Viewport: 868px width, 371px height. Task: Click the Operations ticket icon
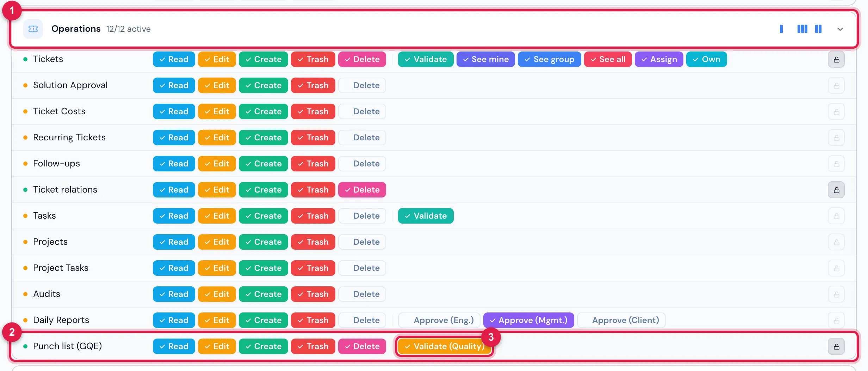click(33, 29)
